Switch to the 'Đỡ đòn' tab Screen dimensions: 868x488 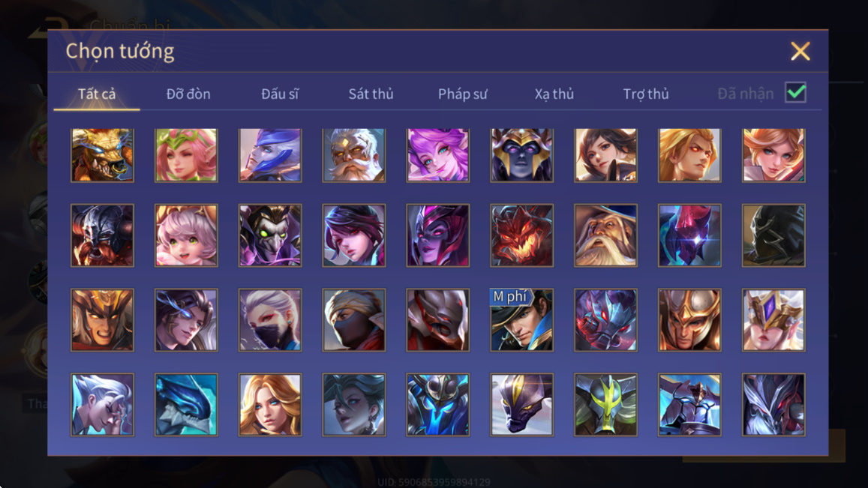pos(188,94)
